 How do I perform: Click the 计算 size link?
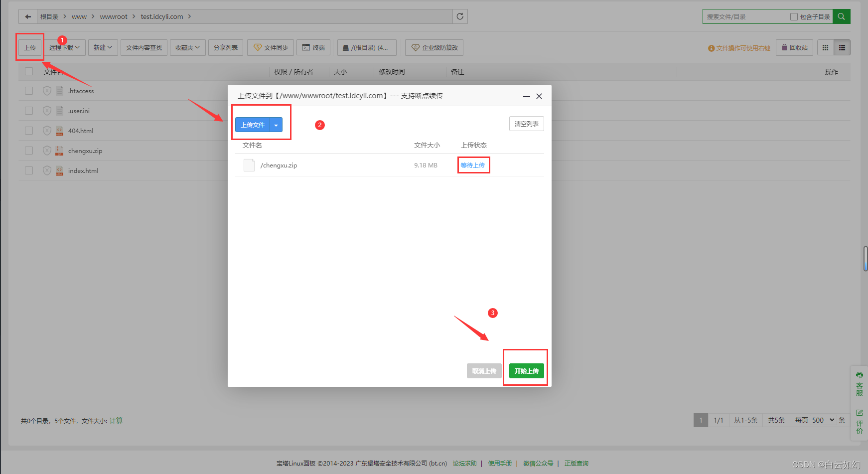pos(116,421)
